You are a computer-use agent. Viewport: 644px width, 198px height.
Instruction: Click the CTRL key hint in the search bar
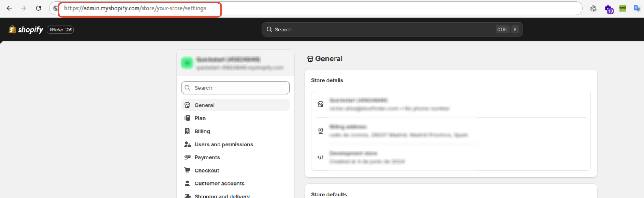pos(502,29)
